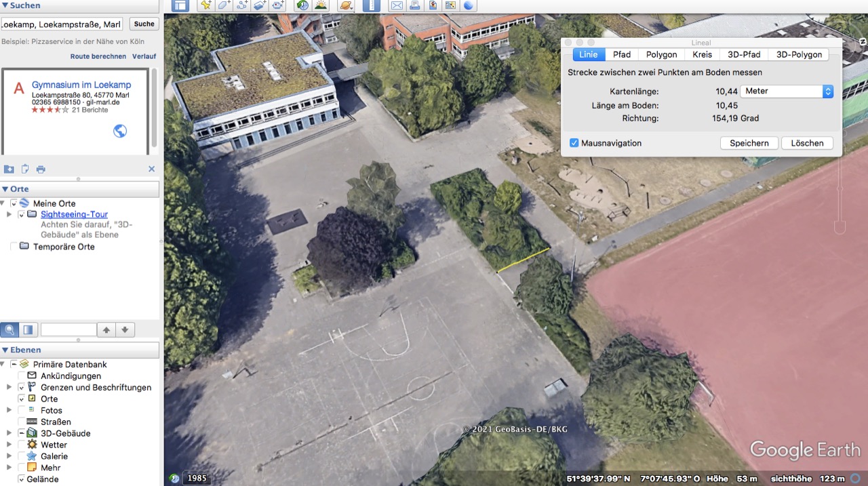Click the Speichern button
Image resolution: width=868 pixels, height=486 pixels.
click(749, 143)
